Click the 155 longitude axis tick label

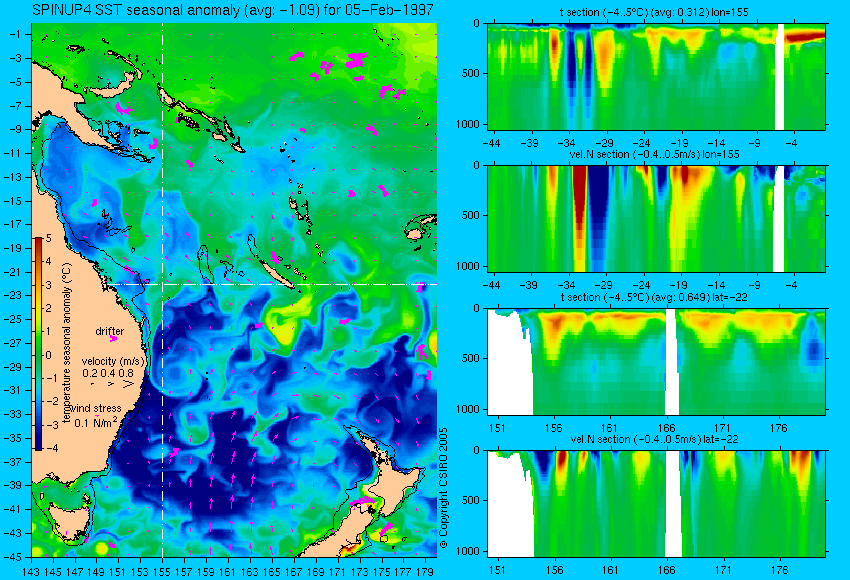click(x=162, y=571)
